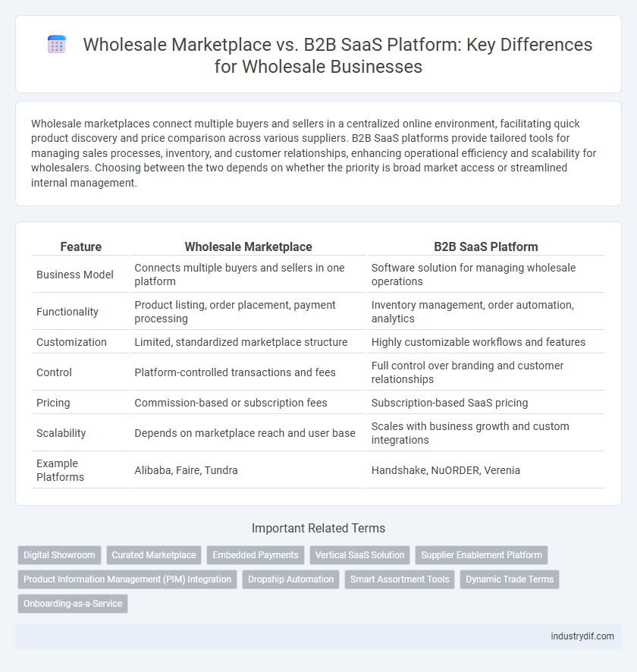The width and height of the screenshot is (637, 672).
Task: Select 'Highly customizable workflows and features' cell
Action: (x=486, y=342)
